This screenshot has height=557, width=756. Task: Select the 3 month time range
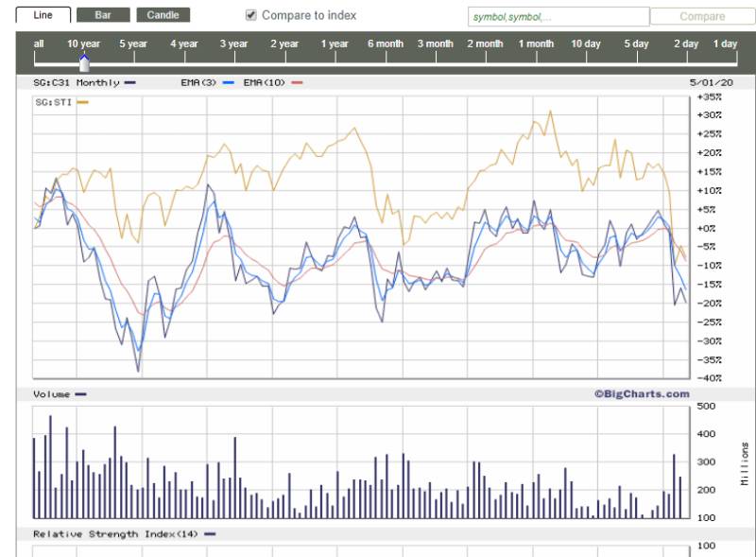coord(436,44)
